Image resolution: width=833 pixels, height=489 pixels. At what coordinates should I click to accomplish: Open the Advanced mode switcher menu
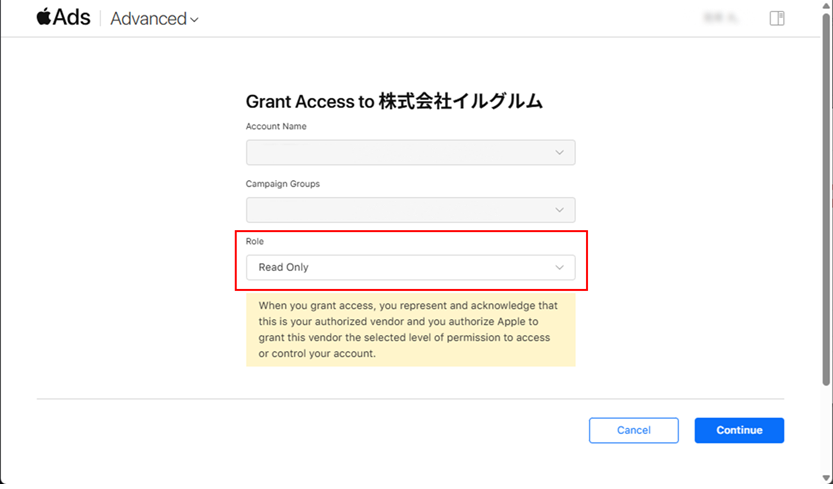[154, 19]
